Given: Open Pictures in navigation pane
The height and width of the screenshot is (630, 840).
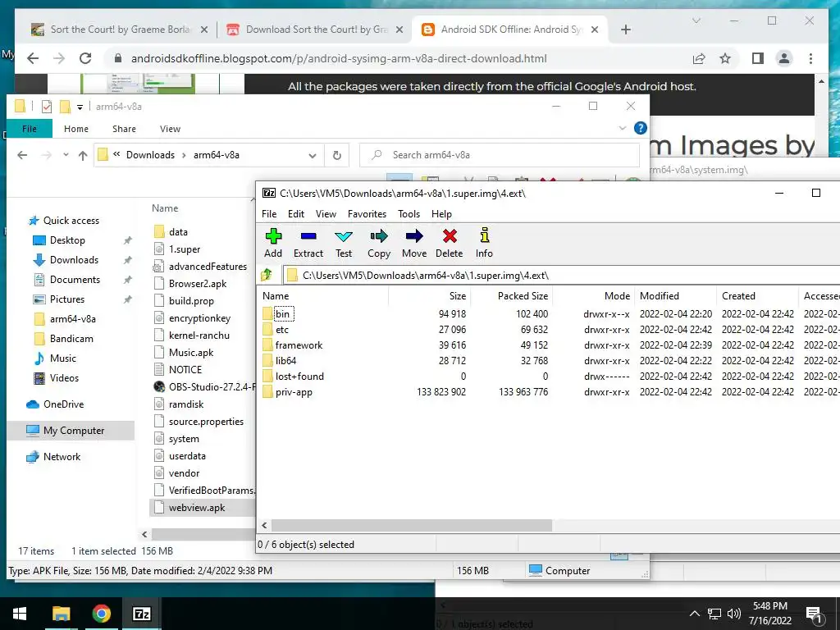Looking at the screenshot, I should pos(67,299).
